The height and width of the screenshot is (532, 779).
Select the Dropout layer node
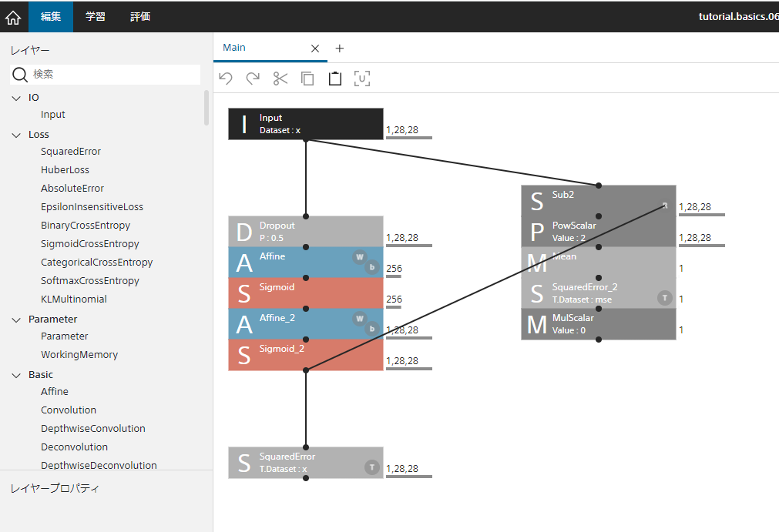point(305,231)
